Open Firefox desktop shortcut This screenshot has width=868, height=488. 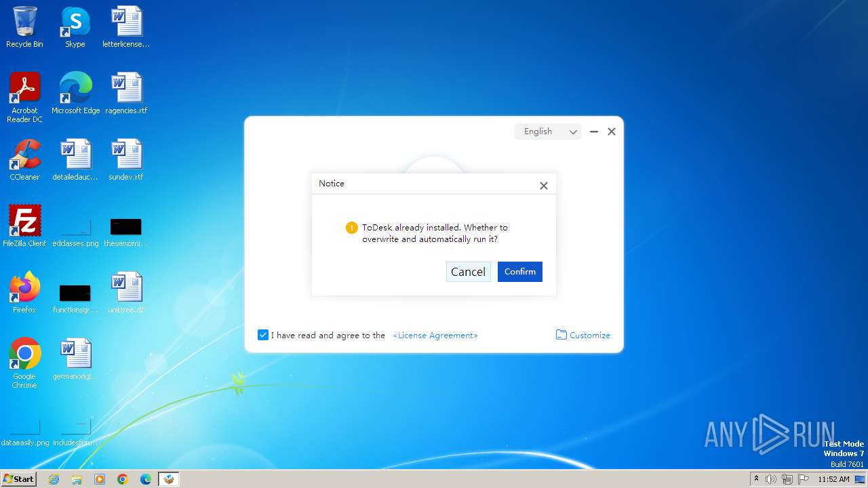(x=24, y=293)
